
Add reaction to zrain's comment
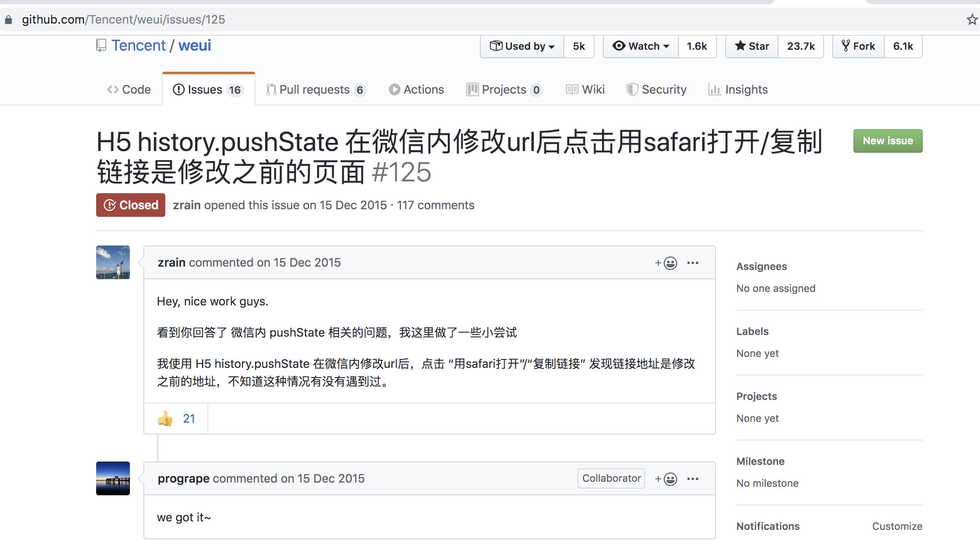(666, 263)
